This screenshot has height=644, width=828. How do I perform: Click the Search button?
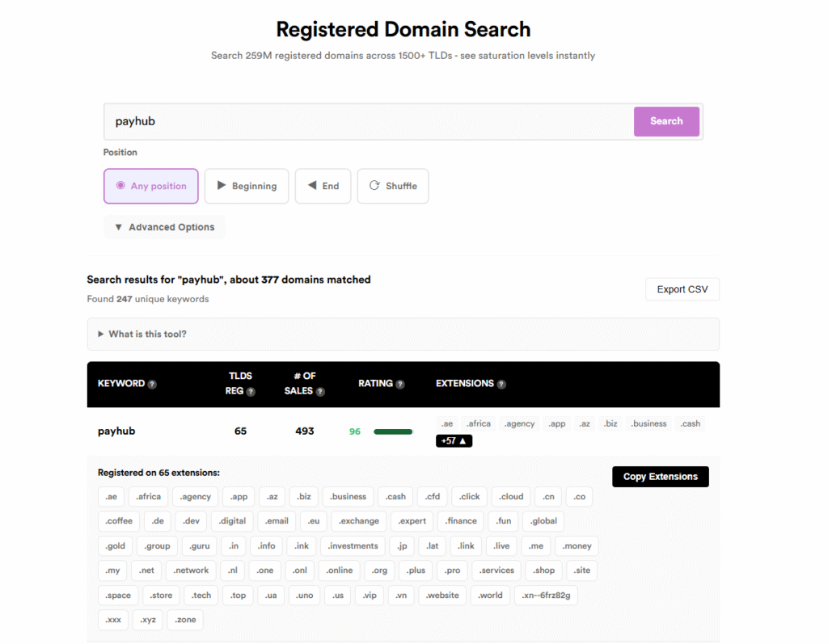[666, 121]
